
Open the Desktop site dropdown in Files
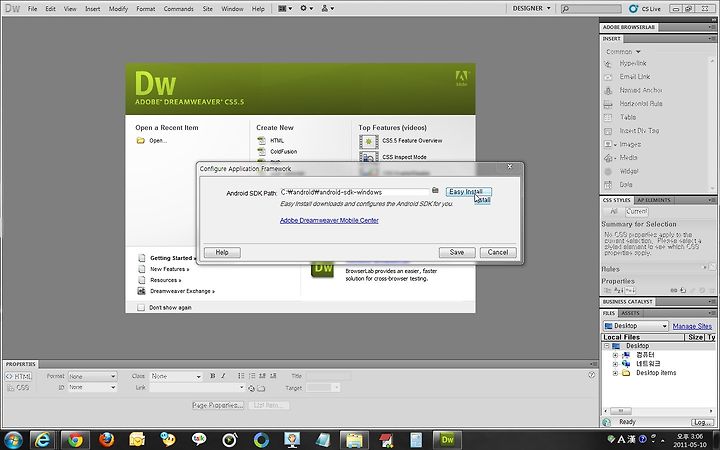635,326
